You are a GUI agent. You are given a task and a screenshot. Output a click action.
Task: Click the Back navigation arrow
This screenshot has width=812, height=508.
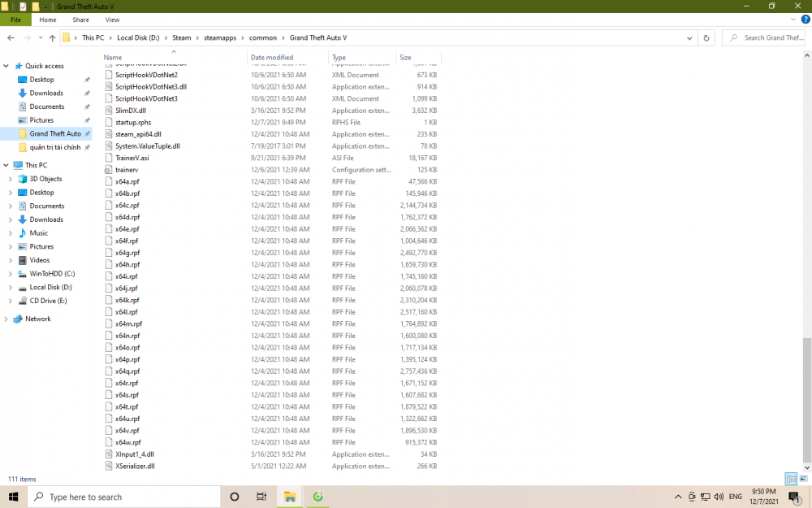(11, 38)
